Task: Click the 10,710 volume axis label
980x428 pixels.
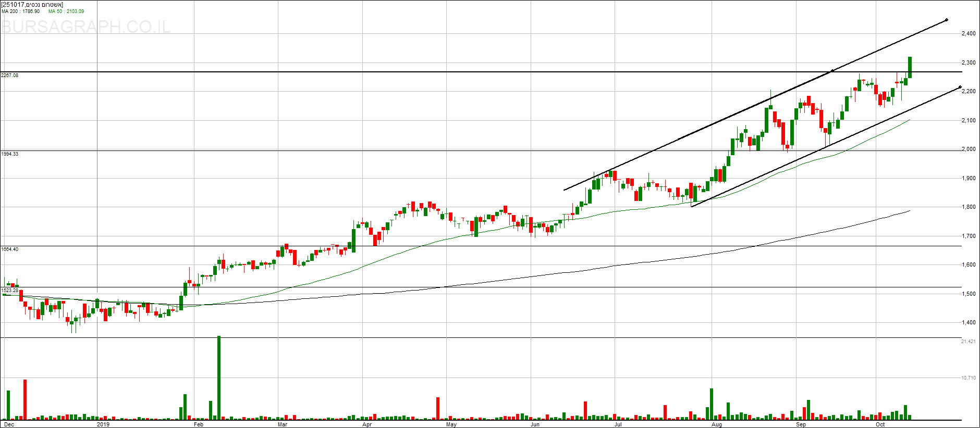Action: click(969, 378)
